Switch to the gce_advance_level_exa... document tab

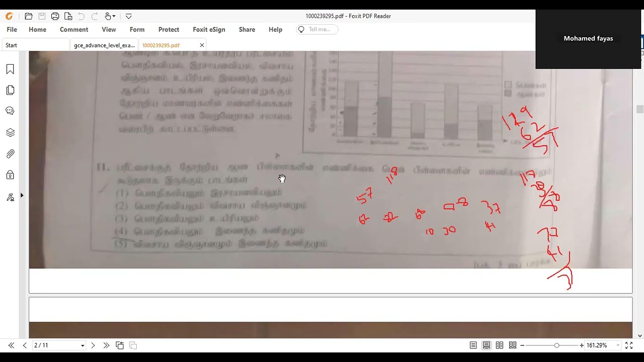tap(104, 45)
